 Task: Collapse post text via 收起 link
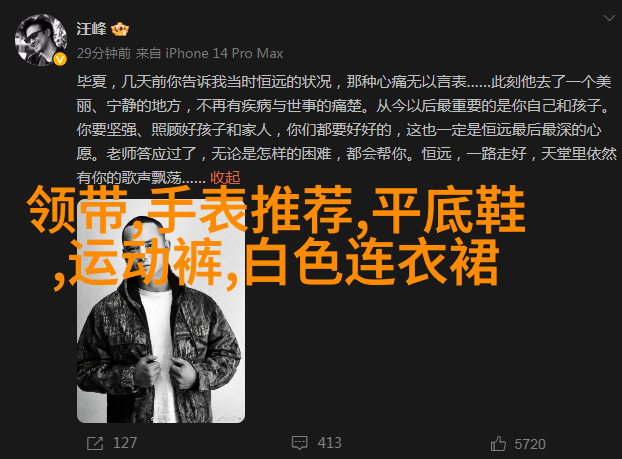[x=225, y=177]
